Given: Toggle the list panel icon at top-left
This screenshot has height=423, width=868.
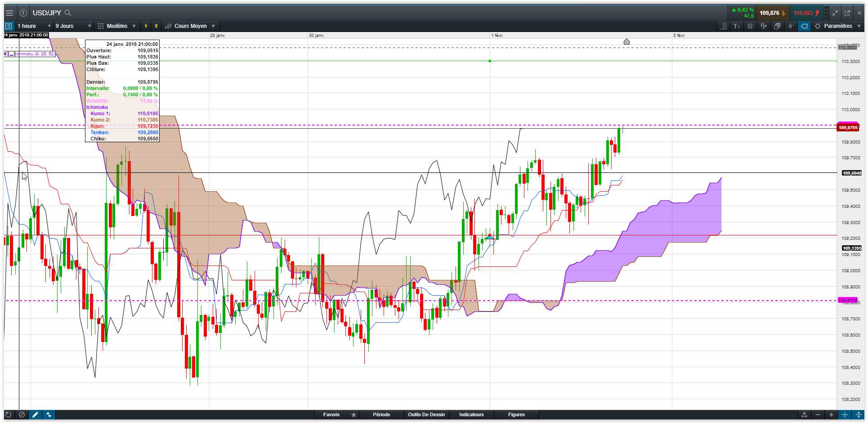Looking at the screenshot, I should point(9,26).
